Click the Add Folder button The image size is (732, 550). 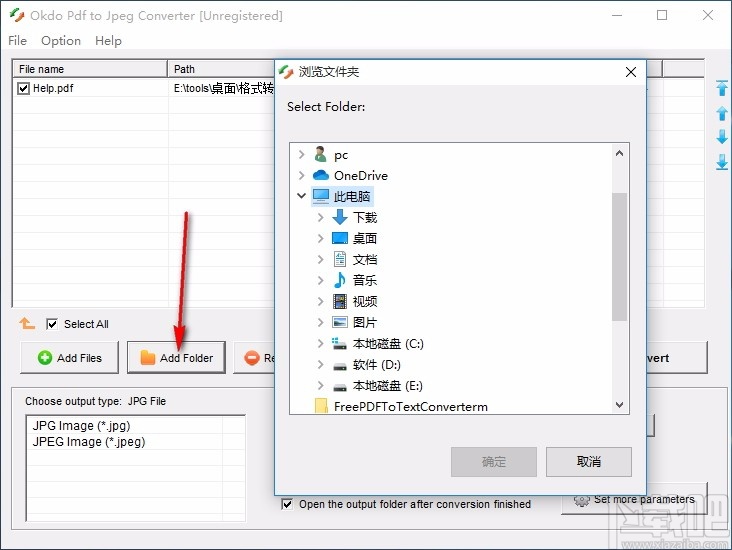click(176, 358)
